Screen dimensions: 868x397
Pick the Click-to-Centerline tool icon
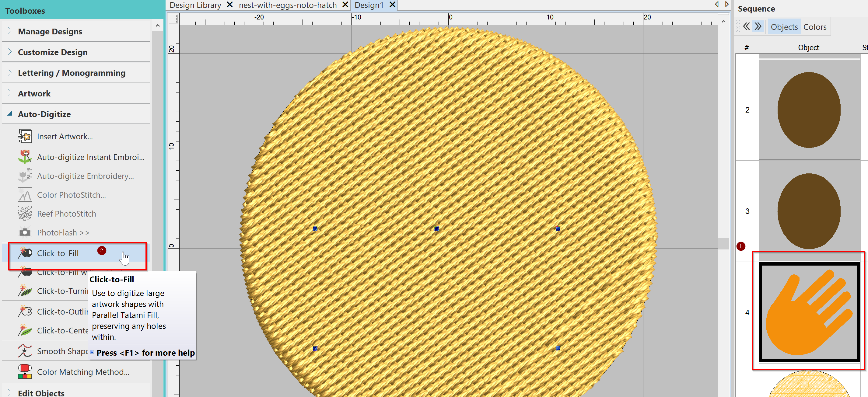[25, 330]
